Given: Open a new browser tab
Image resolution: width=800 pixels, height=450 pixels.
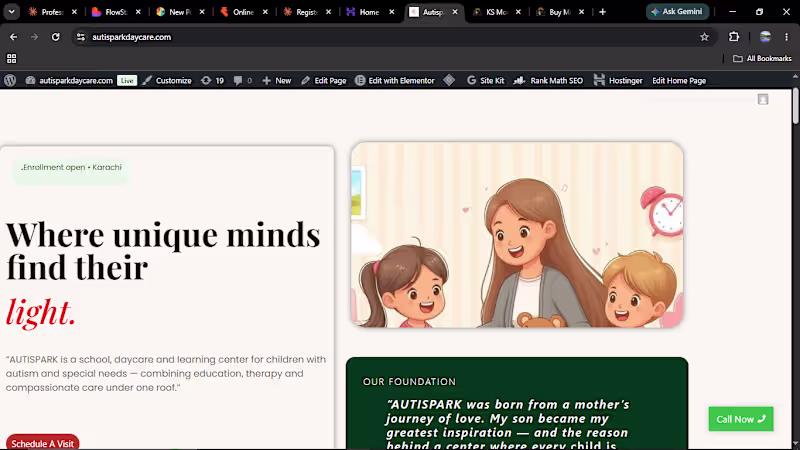Looking at the screenshot, I should click(x=603, y=12).
